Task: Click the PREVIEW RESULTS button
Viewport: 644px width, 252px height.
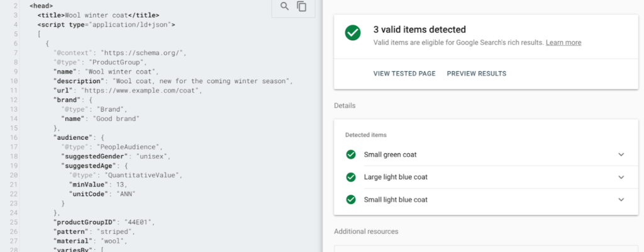Action: 476,74
